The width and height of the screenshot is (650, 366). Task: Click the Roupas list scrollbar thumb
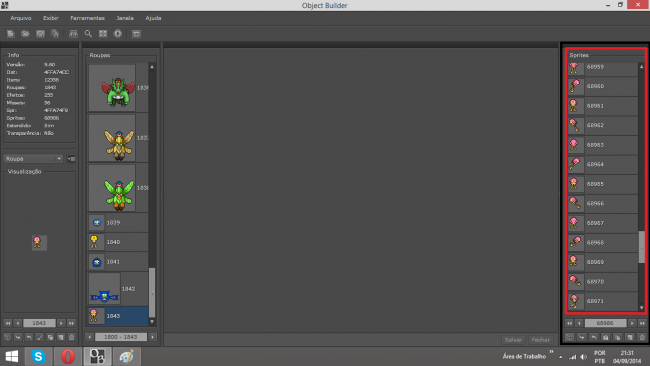pyautogui.click(x=152, y=292)
